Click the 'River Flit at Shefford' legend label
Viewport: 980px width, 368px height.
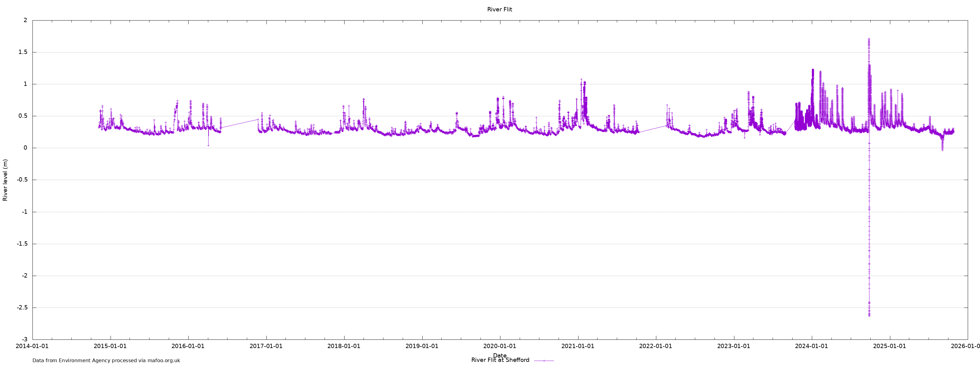(500, 360)
